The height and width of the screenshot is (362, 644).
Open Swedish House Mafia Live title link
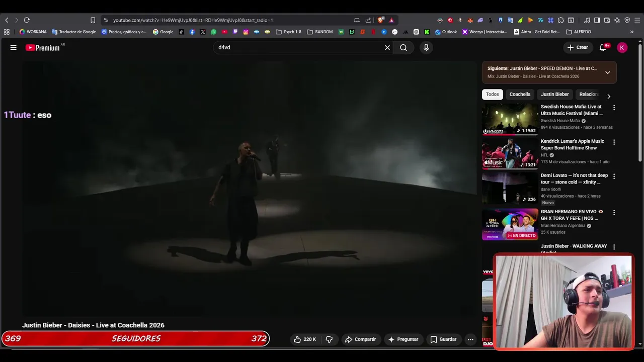coord(572,110)
